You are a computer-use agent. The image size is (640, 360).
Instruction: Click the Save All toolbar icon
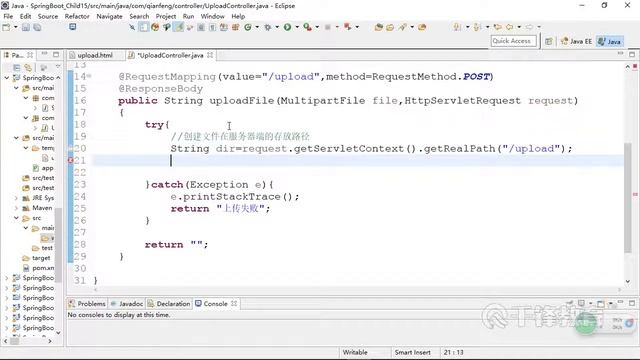[37, 27]
